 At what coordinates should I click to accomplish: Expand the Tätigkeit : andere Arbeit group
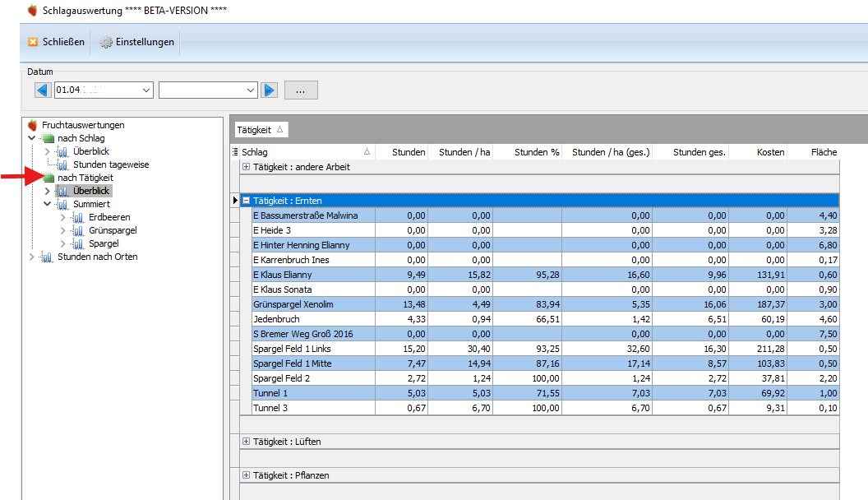point(247,167)
